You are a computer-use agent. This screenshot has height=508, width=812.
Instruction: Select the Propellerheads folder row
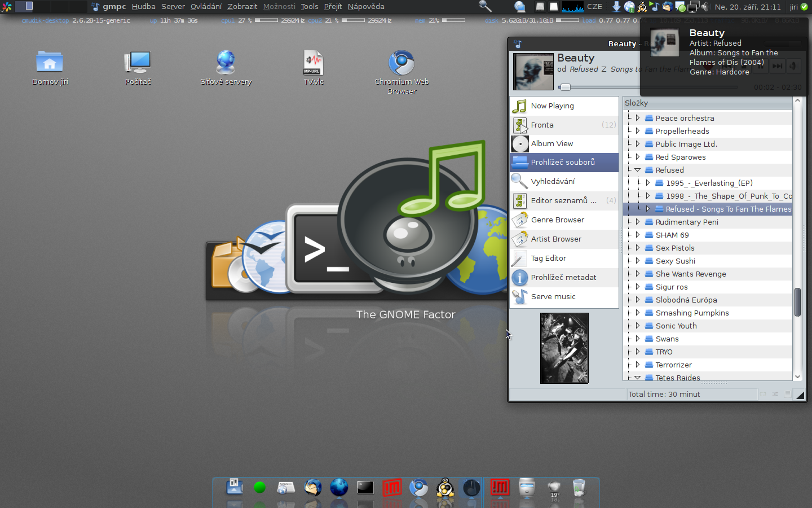coord(708,131)
